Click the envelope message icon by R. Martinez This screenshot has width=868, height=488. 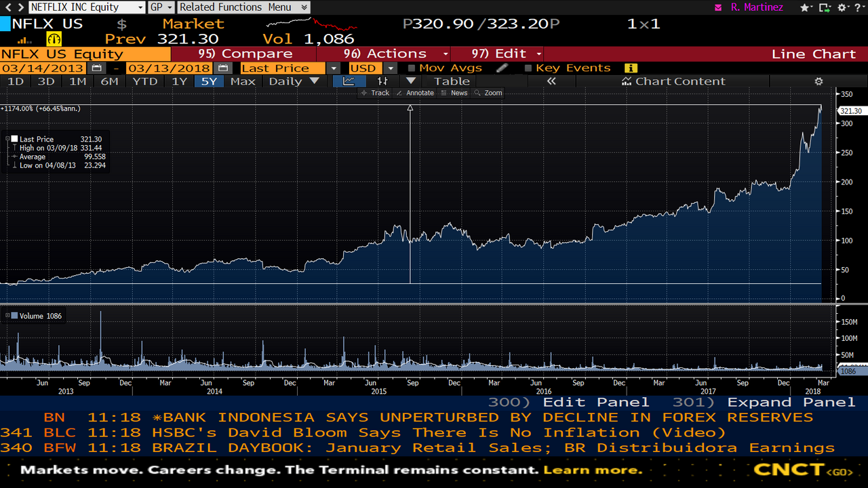click(718, 7)
